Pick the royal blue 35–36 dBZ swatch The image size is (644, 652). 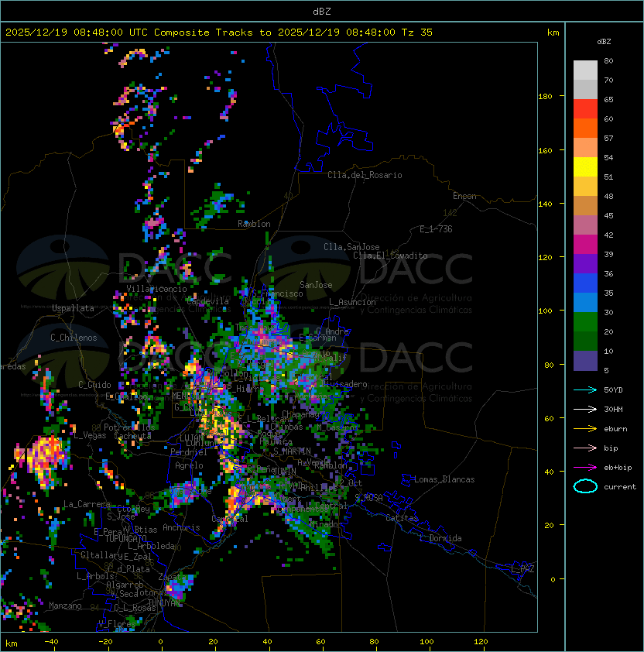tap(585, 283)
